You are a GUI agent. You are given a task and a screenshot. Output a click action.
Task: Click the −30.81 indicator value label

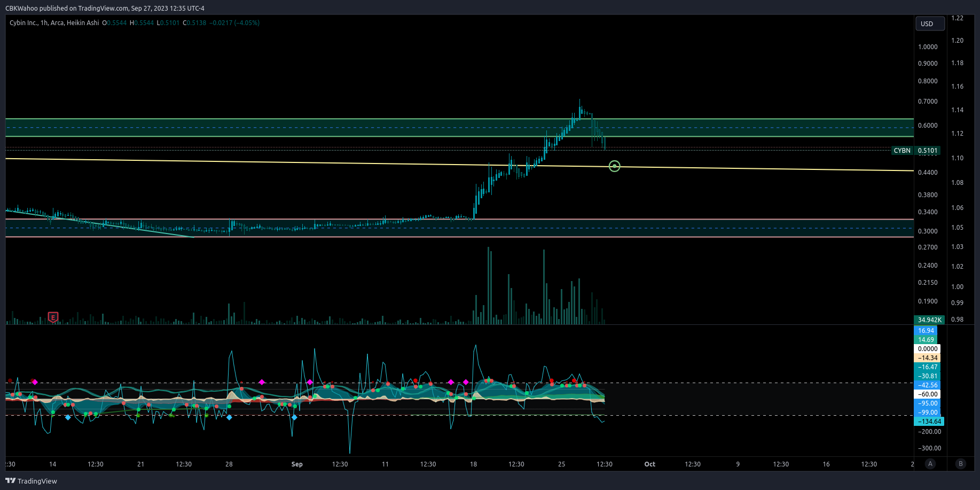click(928, 376)
